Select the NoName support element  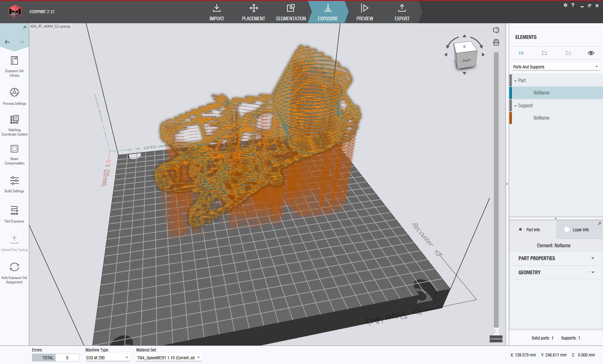[541, 118]
